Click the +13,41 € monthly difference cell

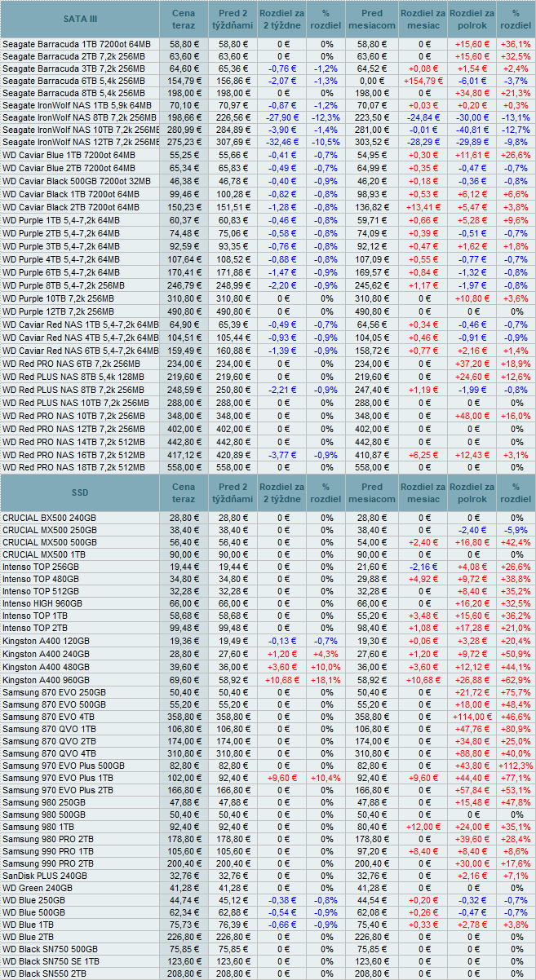click(x=423, y=207)
